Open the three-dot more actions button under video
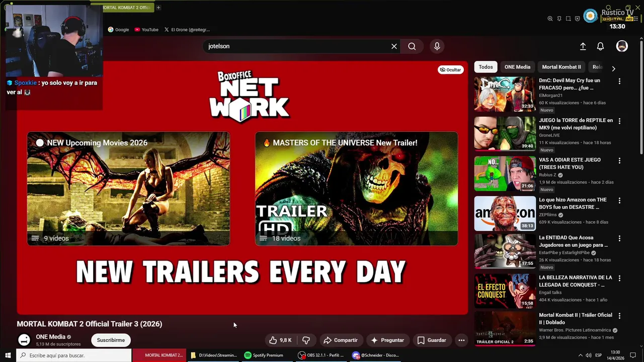644x362 pixels. tap(461, 340)
